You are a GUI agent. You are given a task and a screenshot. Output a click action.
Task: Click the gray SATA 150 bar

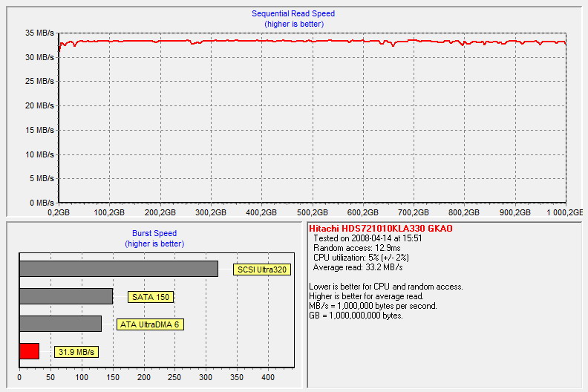(x=66, y=296)
